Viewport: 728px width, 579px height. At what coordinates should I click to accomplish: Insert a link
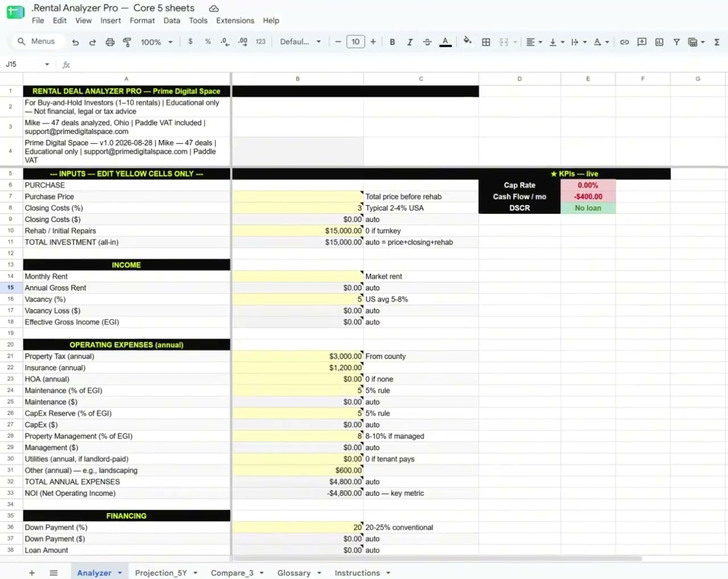[x=624, y=42]
